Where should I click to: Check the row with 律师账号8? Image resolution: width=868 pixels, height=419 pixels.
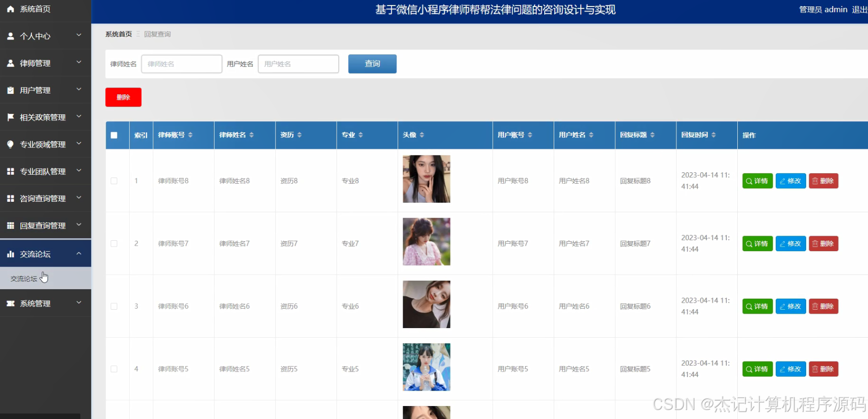[114, 181]
